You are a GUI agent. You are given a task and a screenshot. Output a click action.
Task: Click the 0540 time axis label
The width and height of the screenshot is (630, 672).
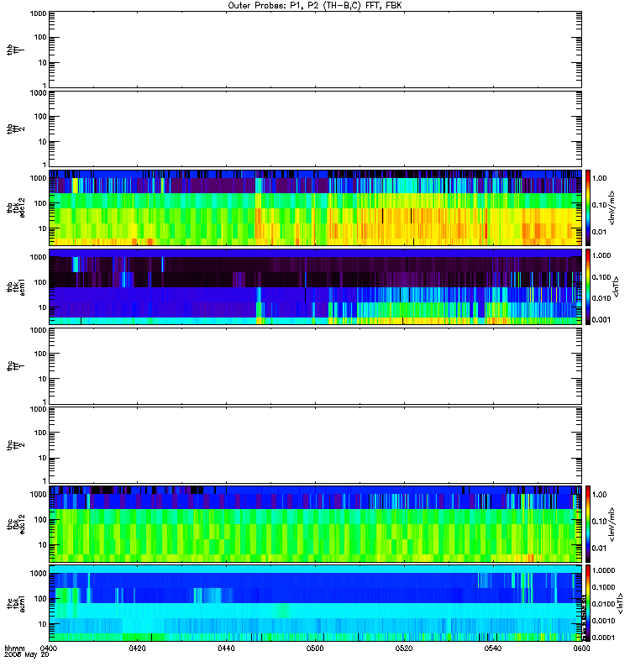(492, 648)
